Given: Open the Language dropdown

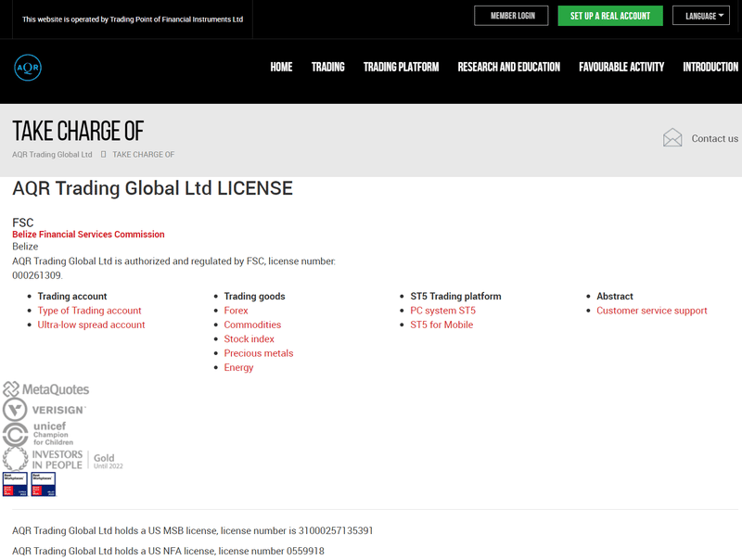Looking at the screenshot, I should 701,16.
